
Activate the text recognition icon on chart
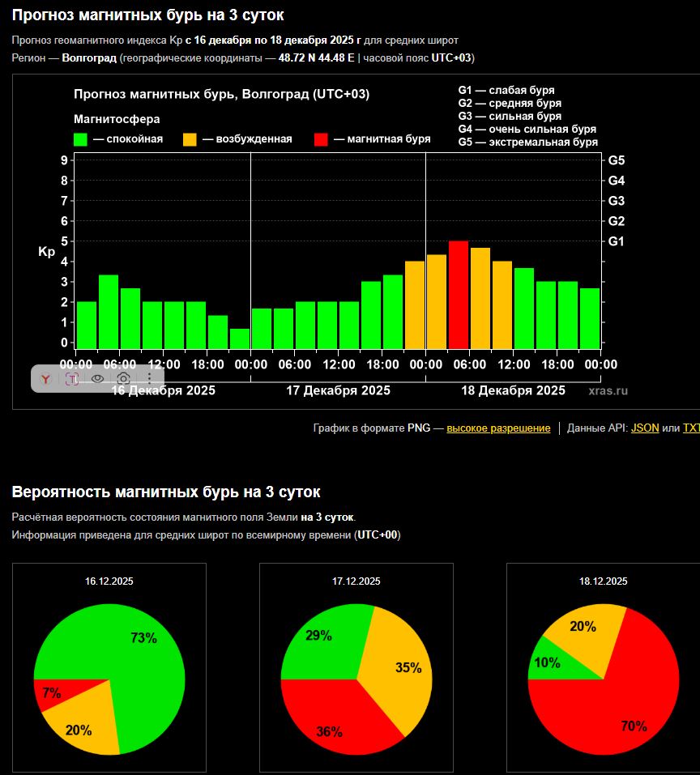tap(72, 378)
